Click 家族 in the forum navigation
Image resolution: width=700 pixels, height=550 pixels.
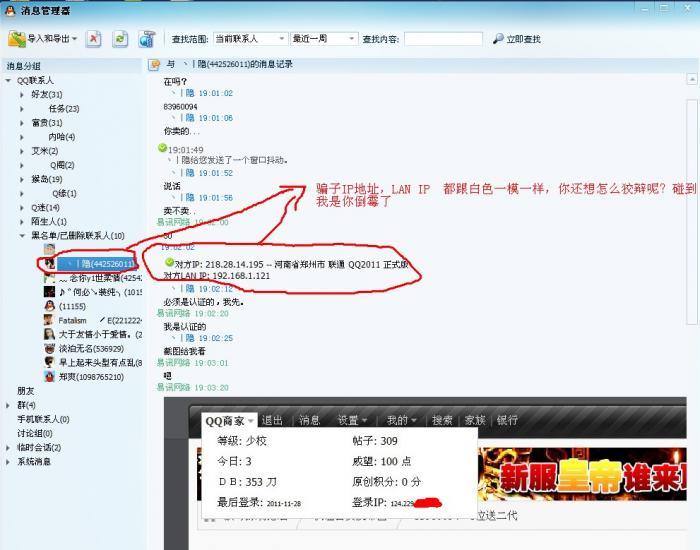tap(475, 420)
